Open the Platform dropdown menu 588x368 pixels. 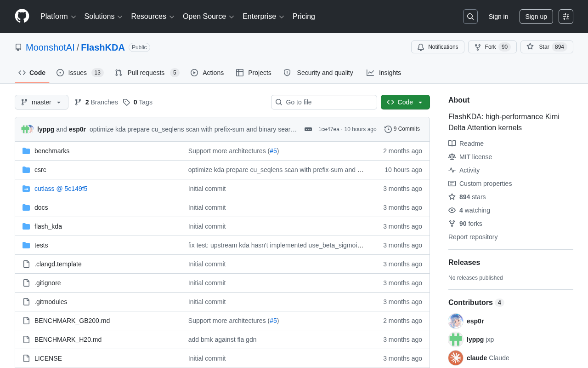pos(58,17)
